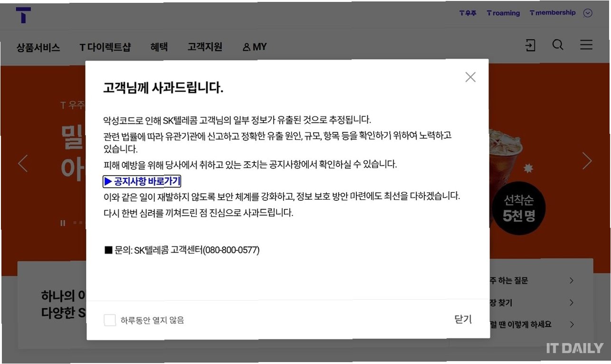Click the 고객님께 사과드립니다. heading

point(163,87)
